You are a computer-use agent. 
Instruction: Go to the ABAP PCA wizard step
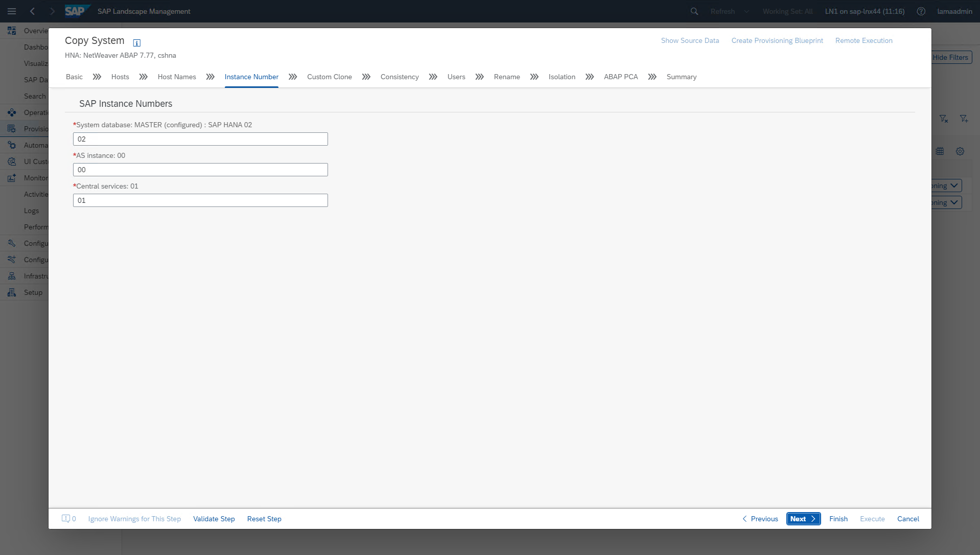(621, 77)
